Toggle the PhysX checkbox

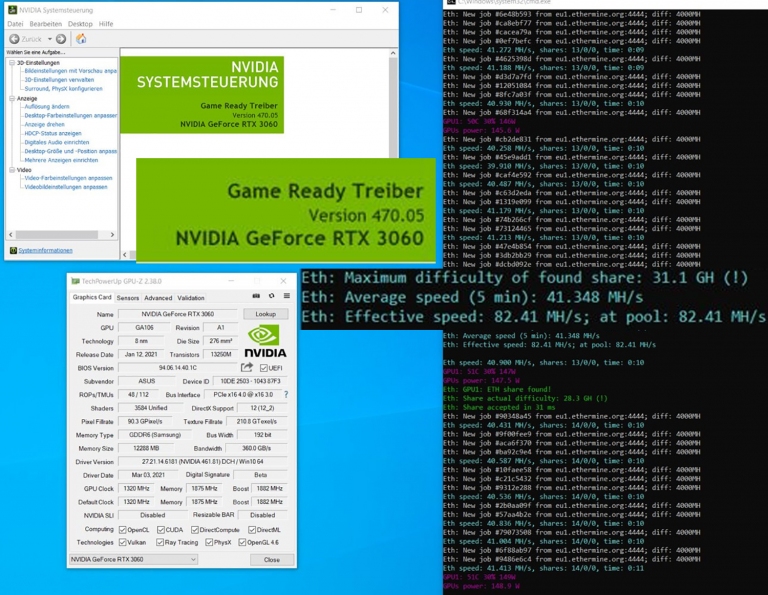[209, 542]
